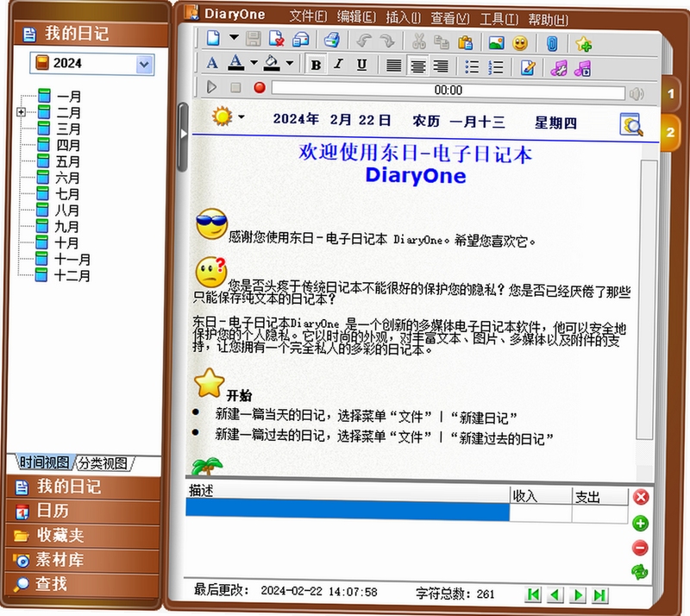This screenshot has height=616, width=690.
Task: Open the 查找 panel
Action: click(x=82, y=584)
